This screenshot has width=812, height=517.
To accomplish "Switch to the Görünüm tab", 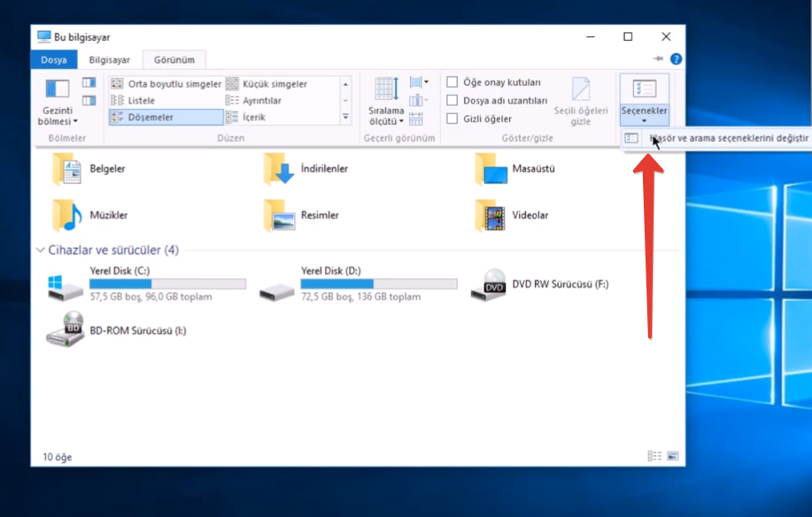I will tap(174, 59).
